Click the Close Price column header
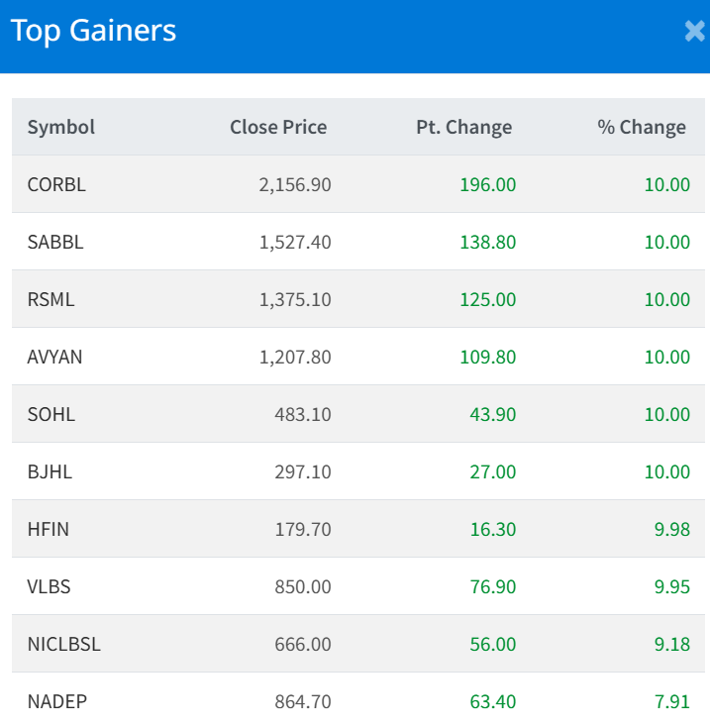Viewport: 710px width, 728px height. click(x=278, y=127)
